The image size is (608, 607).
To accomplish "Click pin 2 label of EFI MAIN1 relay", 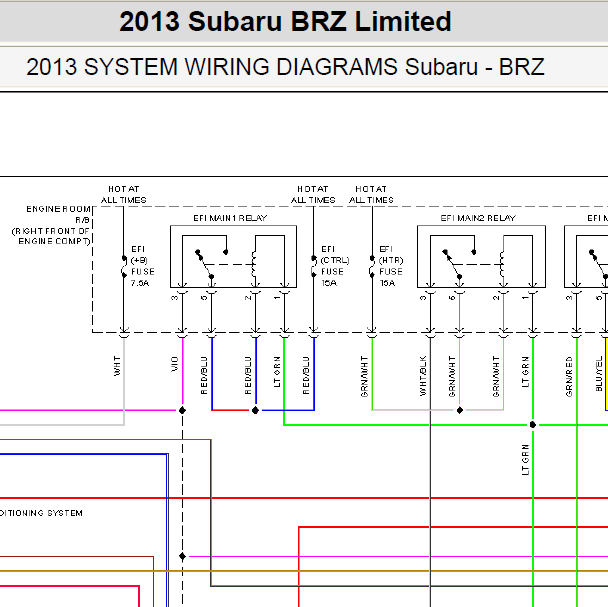I will click(248, 297).
